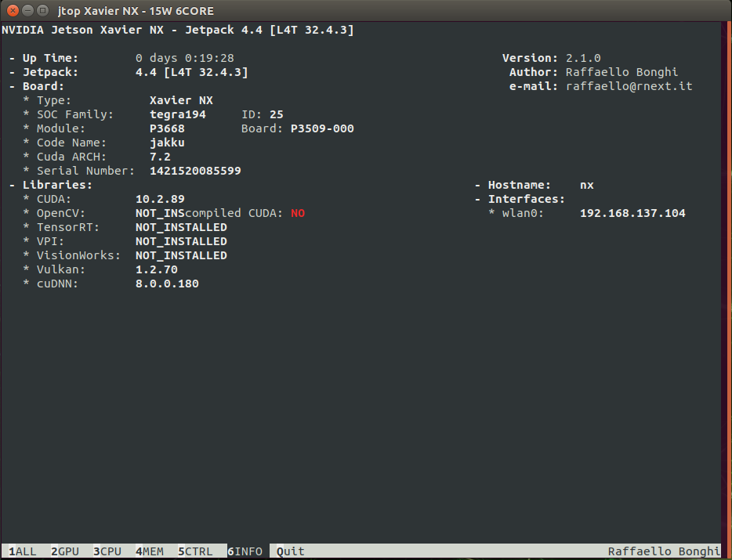Switch to the 1ALL tab

[23, 551]
